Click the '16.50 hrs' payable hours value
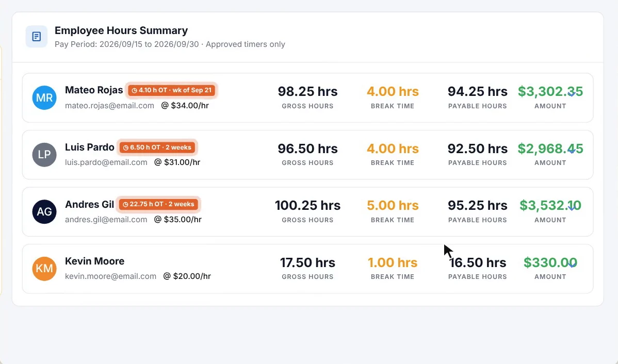Viewport: 618px width, 364px height. [x=478, y=262]
